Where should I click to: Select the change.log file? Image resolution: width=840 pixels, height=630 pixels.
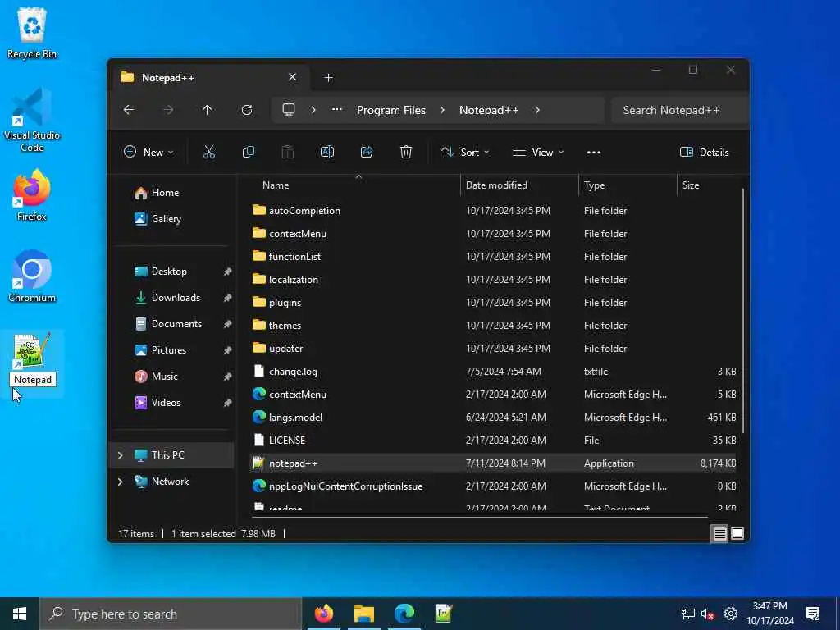[493, 372]
